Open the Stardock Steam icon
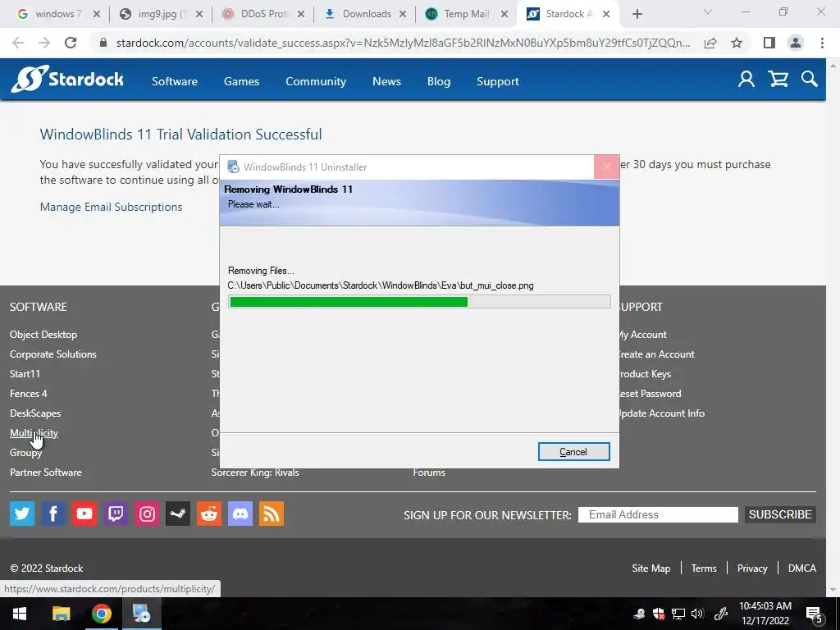The width and height of the screenshot is (840, 630). click(178, 514)
